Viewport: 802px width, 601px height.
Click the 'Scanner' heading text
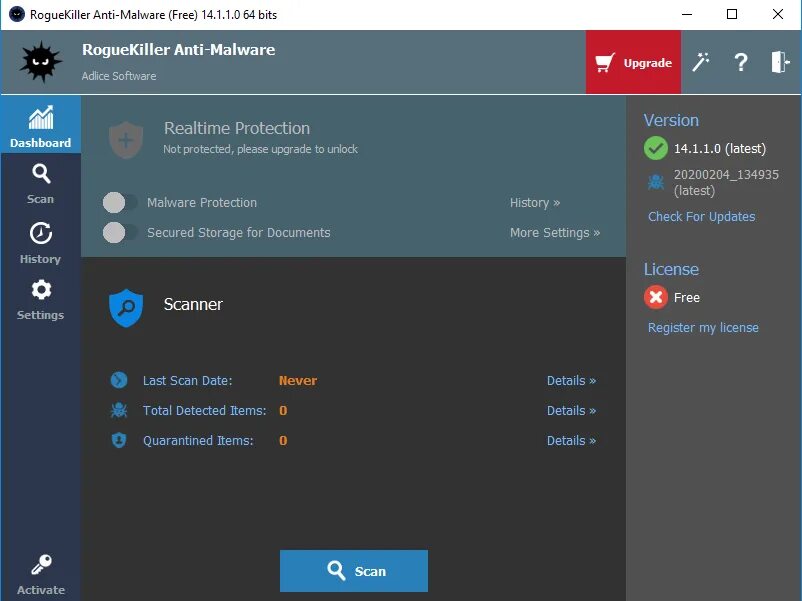[x=193, y=304]
